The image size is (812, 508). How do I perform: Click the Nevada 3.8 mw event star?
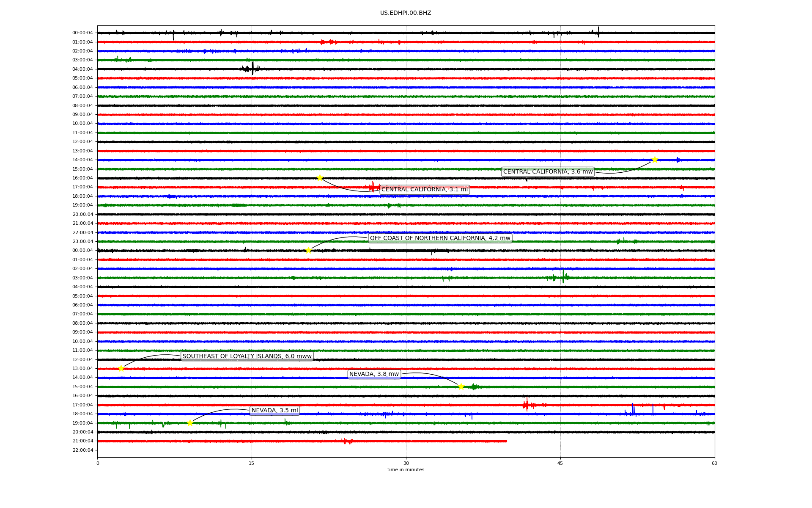pos(461,387)
